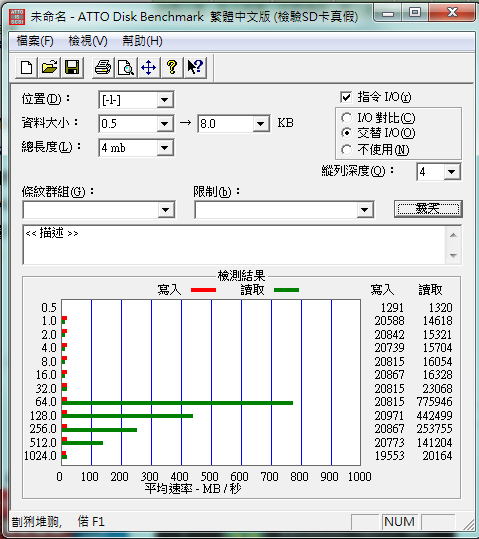
Task: Click the green 64.0 read bar
Action: click(x=177, y=403)
